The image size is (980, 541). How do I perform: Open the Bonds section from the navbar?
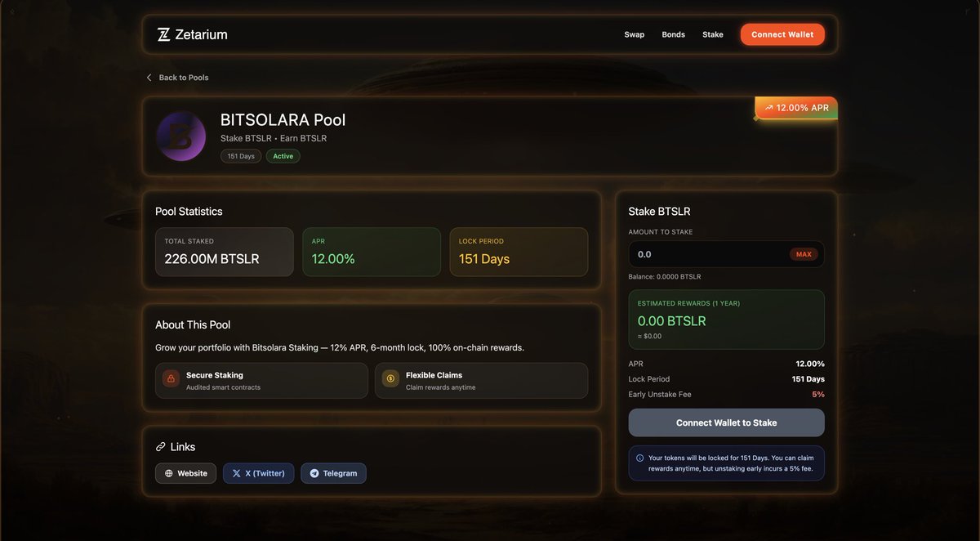coord(673,34)
